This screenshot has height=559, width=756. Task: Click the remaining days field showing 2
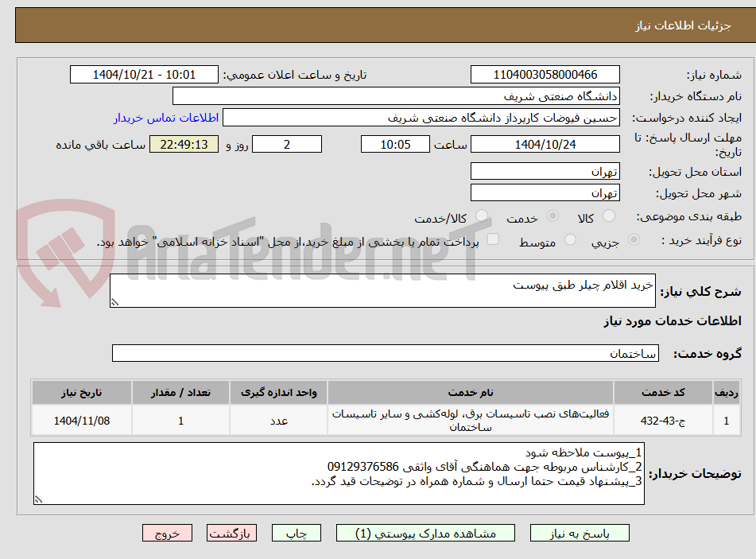(287, 144)
